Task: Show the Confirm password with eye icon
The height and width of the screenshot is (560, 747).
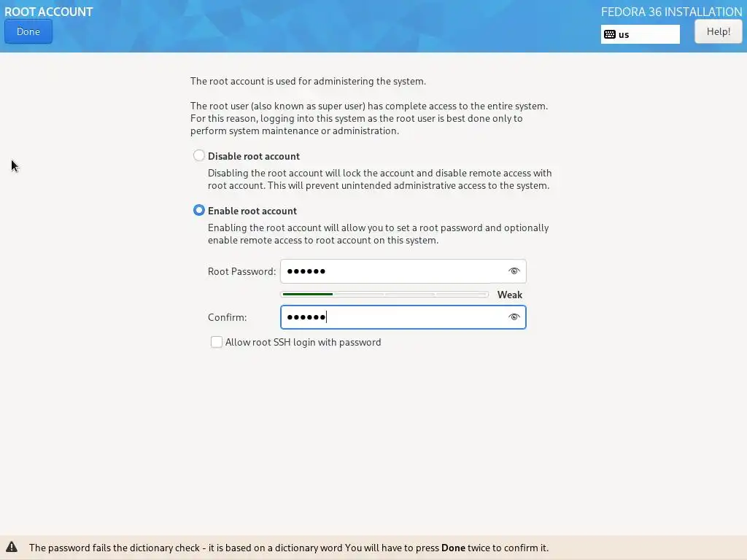Action: (514, 317)
